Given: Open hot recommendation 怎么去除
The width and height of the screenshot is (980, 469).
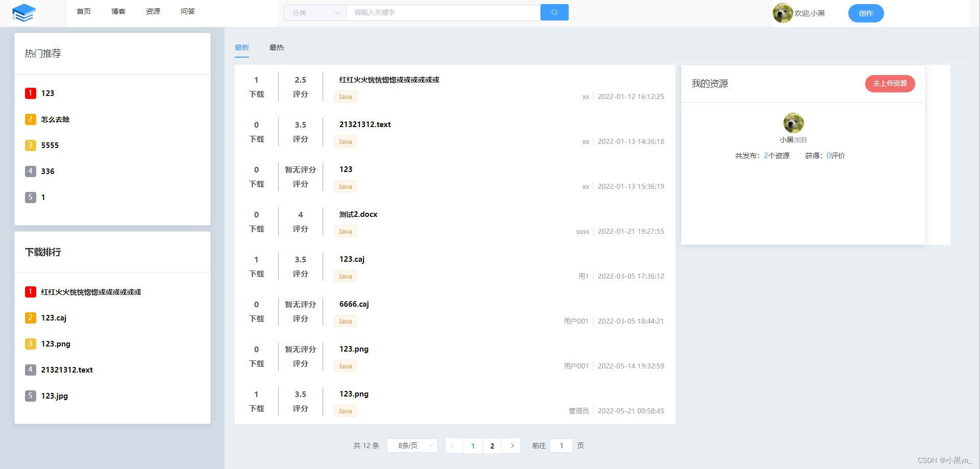Looking at the screenshot, I should 55,119.
